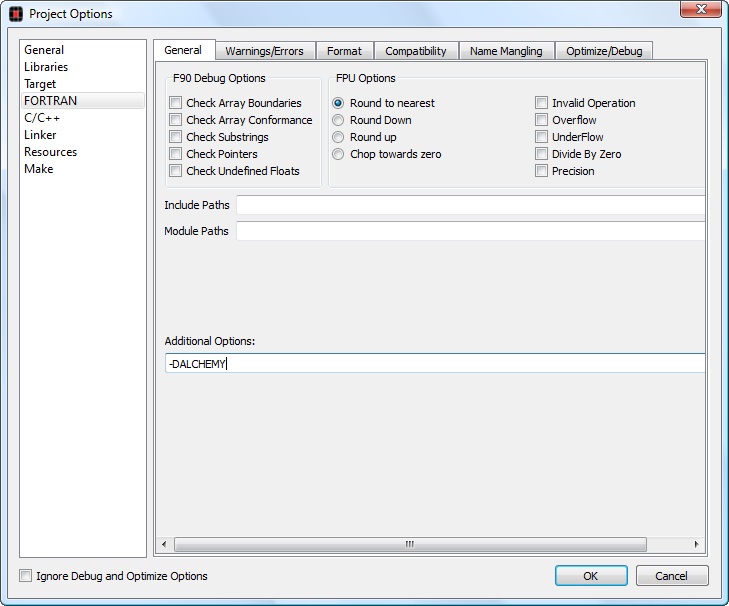Click the scroll left arrow
The width and height of the screenshot is (729, 606).
pyautogui.click(x=164, y=544)
